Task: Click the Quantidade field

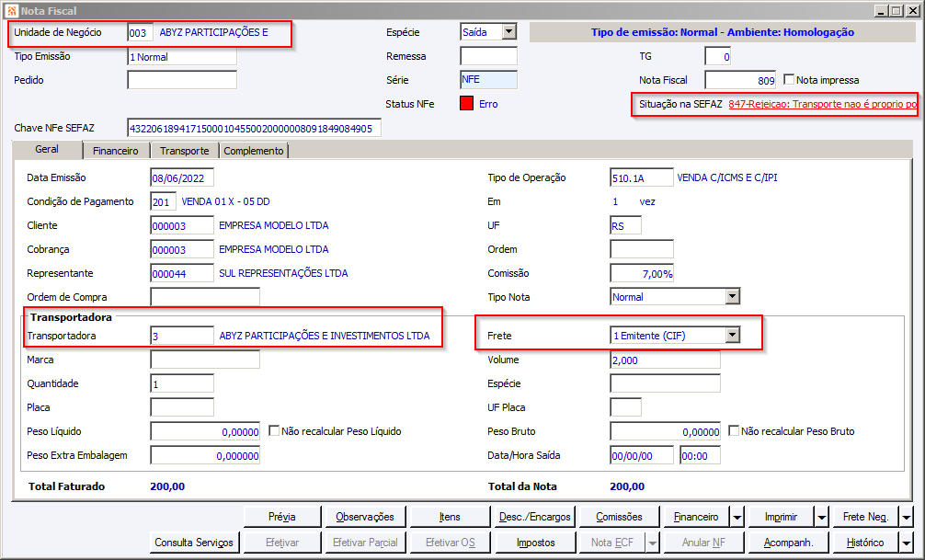Action: (182, 383)
